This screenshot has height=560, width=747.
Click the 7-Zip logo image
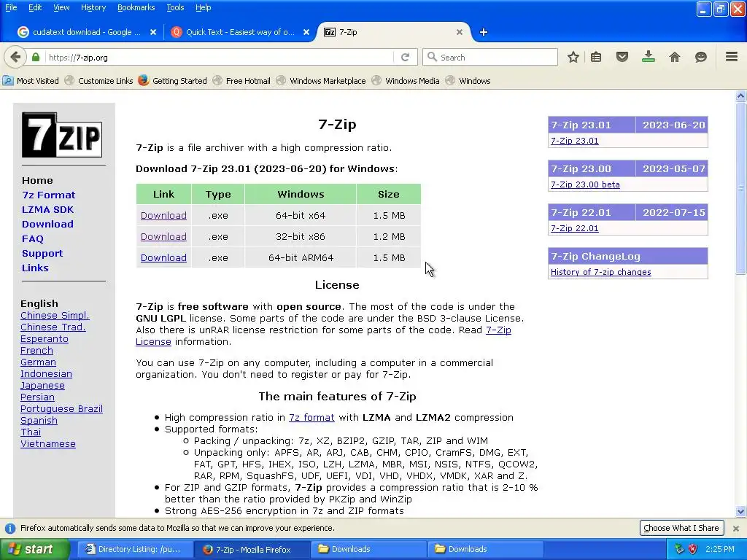(x=62, y=135)
